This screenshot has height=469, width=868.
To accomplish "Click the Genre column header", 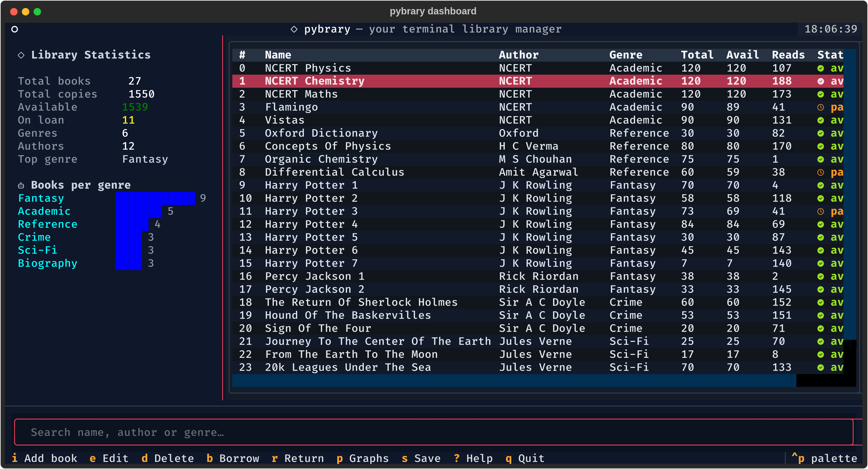I will click(626, 55).
